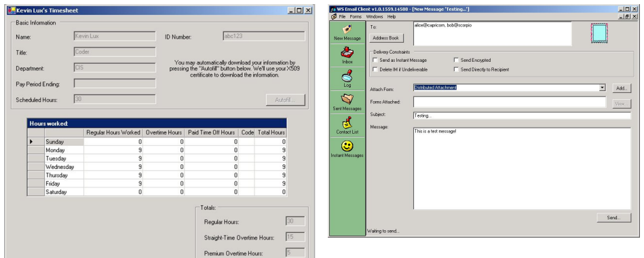Click the Autofill... button in Timesheet
Viewport: 644px width, 258px height.
[x=286, y=100]
